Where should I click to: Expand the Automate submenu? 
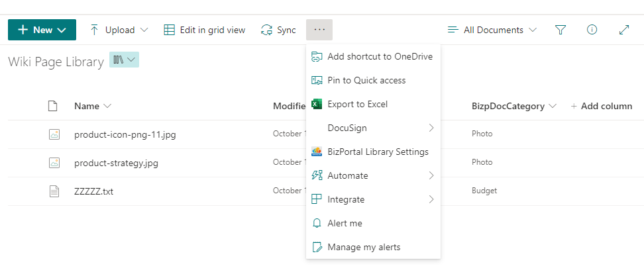click(x=373, y=175)
